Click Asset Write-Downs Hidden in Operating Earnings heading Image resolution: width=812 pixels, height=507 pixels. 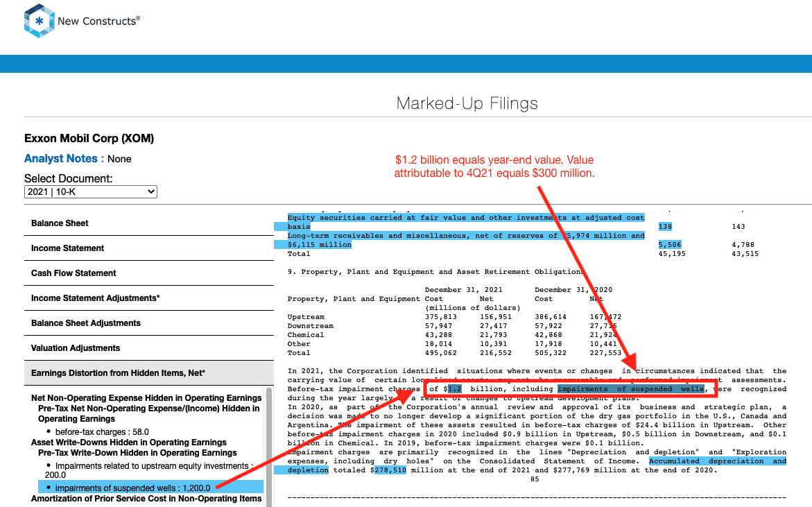coord(128,442)
